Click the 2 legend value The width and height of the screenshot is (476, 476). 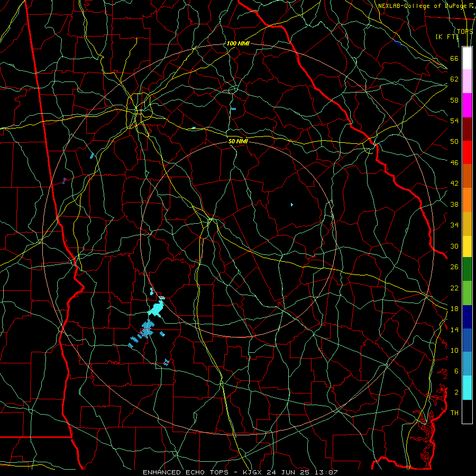pos(456,392)
